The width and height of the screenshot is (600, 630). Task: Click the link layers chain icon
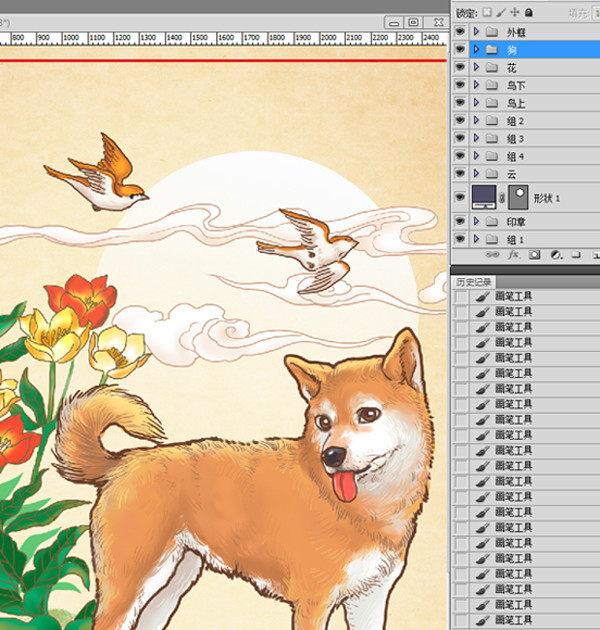coord(492,255)
